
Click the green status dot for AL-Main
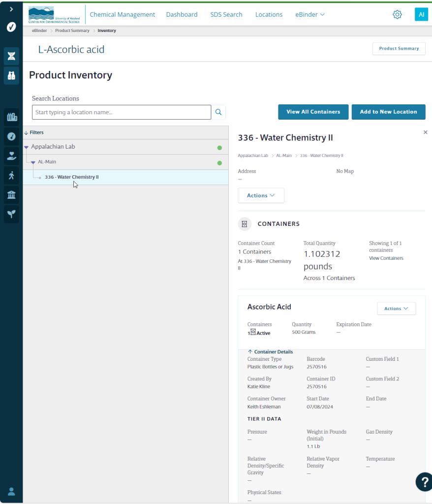pos(219,163)
